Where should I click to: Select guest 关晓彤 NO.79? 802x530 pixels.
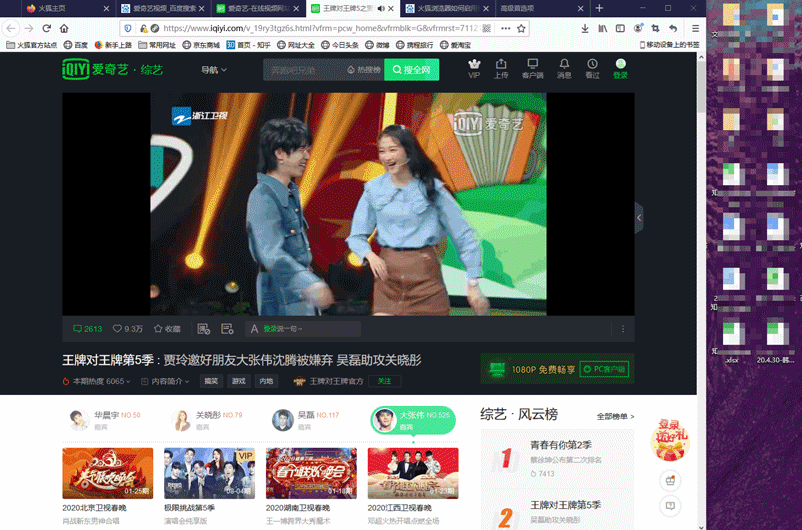pos(207,420)
